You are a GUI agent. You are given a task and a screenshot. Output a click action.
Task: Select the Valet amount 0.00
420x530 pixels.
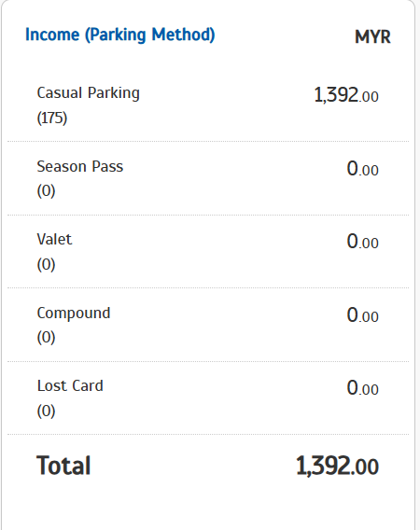(x=362, y=242)
